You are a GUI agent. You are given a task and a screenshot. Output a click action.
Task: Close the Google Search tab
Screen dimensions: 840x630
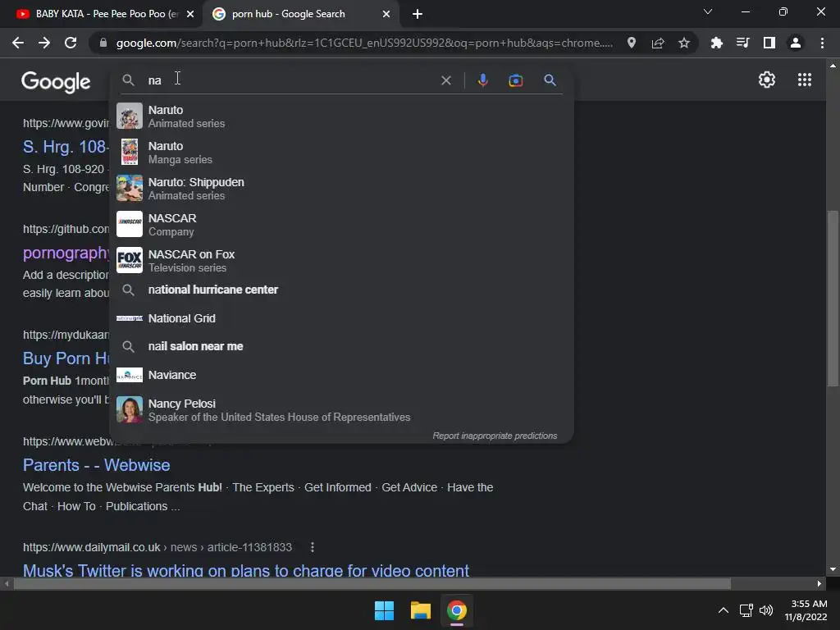tap(386, 14)
